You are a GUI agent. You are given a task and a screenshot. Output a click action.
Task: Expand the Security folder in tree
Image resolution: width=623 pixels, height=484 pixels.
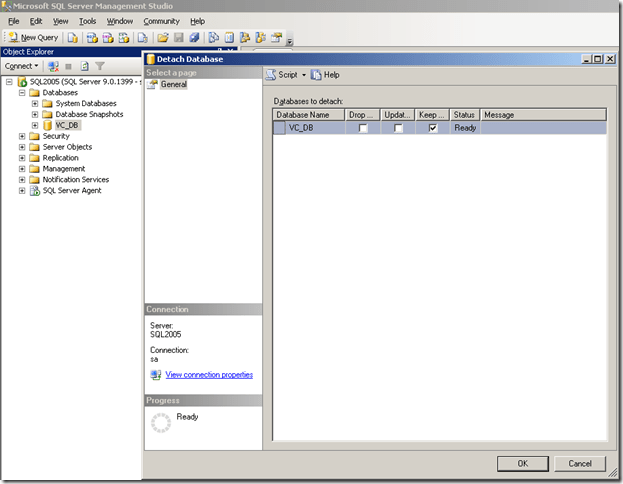coord(23,136)
